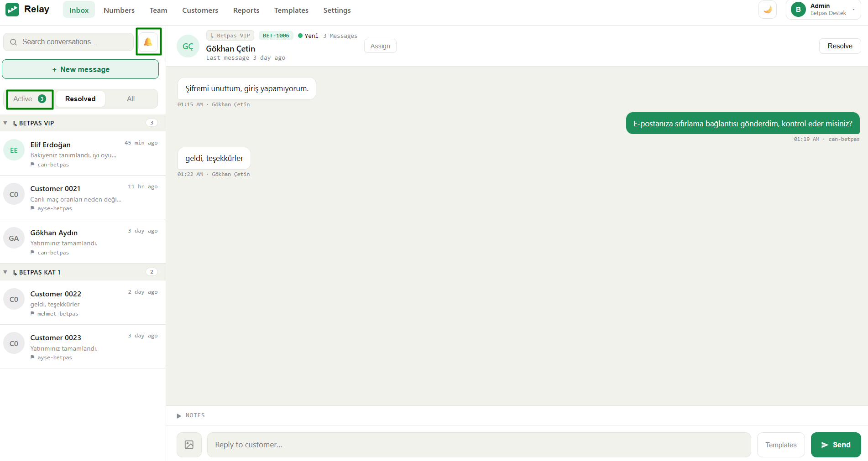Open Settings from the navigation bar
This screenshot has height=461, width=868.
click(x=337, y=10)
